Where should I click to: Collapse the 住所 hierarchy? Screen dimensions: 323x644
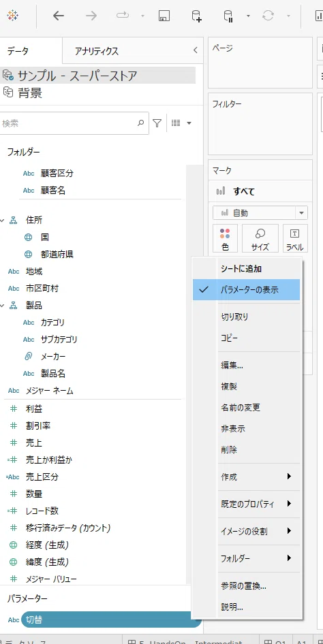(x=3, y=221)
